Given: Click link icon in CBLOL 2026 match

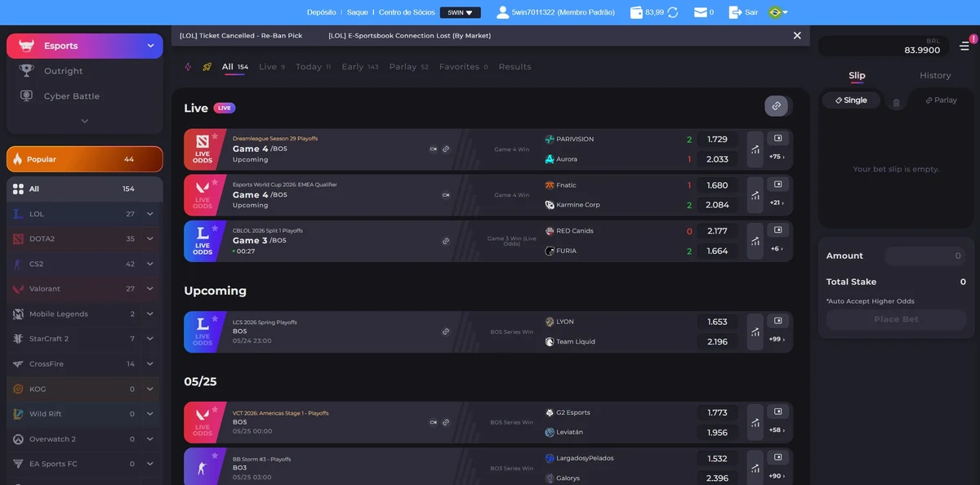Looking at the screenshot, I should [x=446, y=241].
